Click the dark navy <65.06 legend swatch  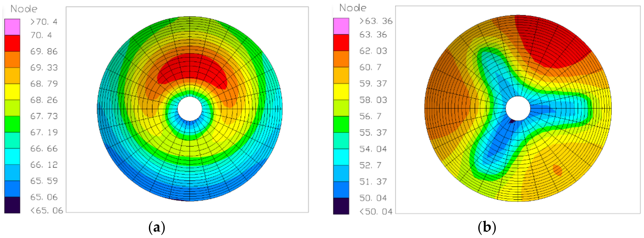(x=12, y=205)
